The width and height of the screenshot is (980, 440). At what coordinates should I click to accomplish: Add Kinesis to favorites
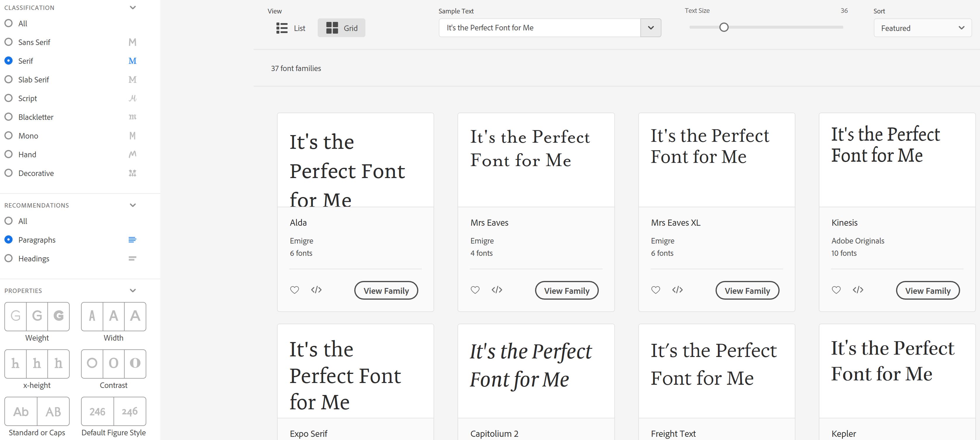click(836, 290)
